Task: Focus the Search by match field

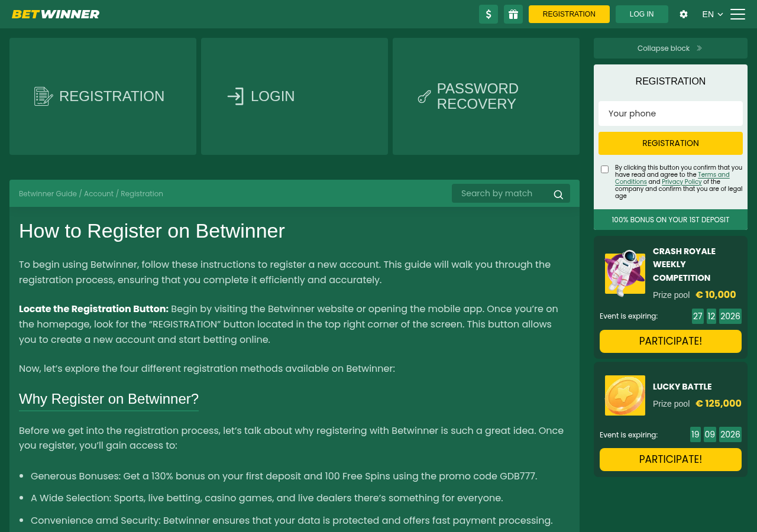Action: (511, 193)
